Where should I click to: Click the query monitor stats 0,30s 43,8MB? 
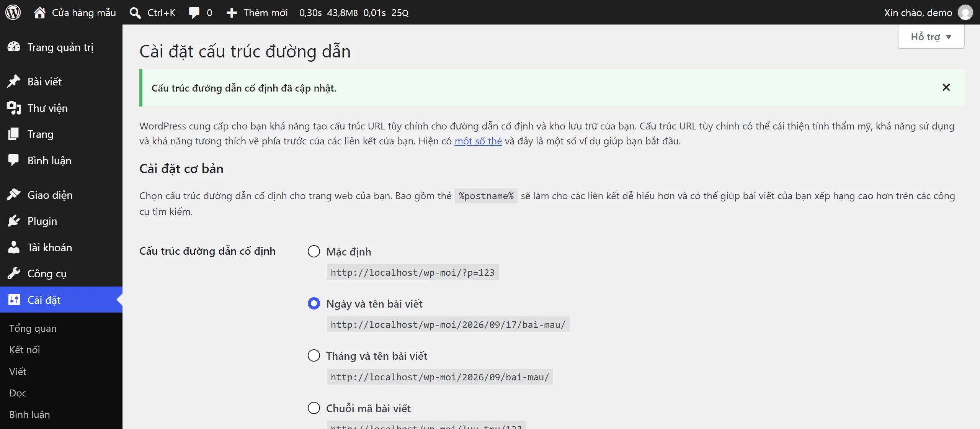(354, 13)
